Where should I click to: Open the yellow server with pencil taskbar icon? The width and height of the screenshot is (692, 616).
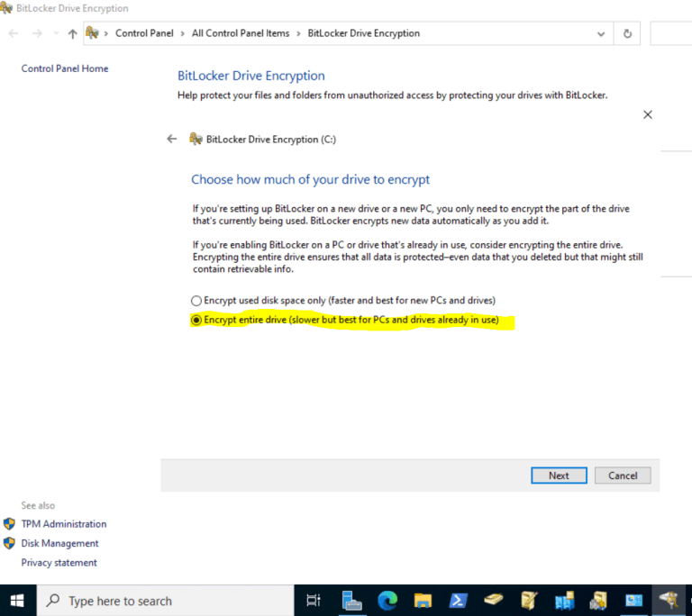coord(528,601)
